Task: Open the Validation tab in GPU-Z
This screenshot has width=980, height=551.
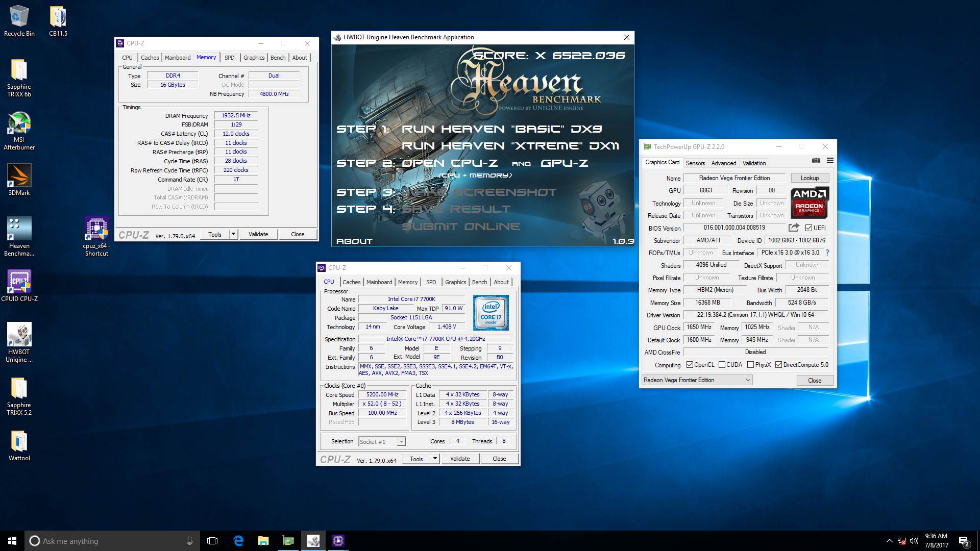Action: click(754, 163)
